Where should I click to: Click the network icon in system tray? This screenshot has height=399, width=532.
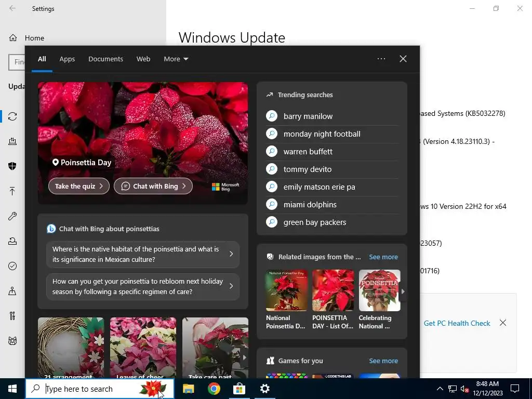click(x=453, y=389)
